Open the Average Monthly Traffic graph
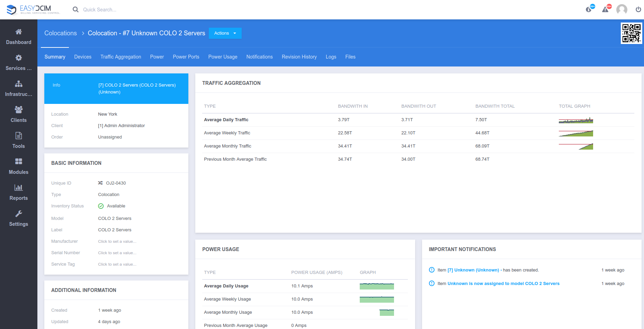Viewport: 644px width, 329px height. coord(576,146)
